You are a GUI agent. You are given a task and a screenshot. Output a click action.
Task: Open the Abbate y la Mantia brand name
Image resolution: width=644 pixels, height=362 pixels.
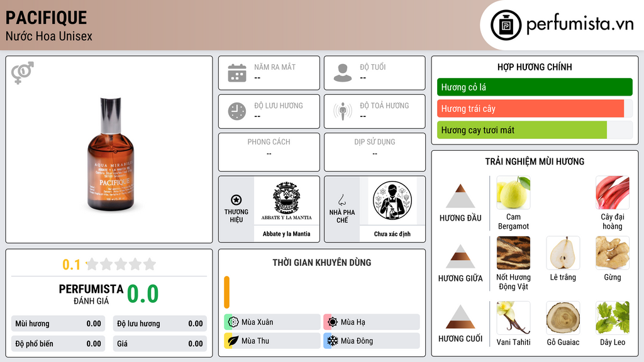click(x=287, y=234)
